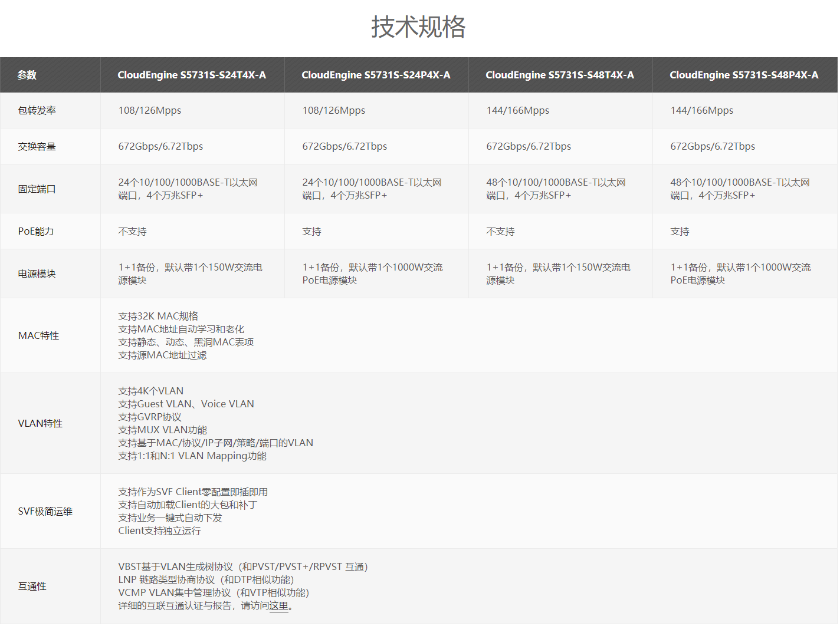Click 672Gbps/6.72Tbps under S24P4X-A
Viewport: 840px width, 636px height.
click(344, 147)
